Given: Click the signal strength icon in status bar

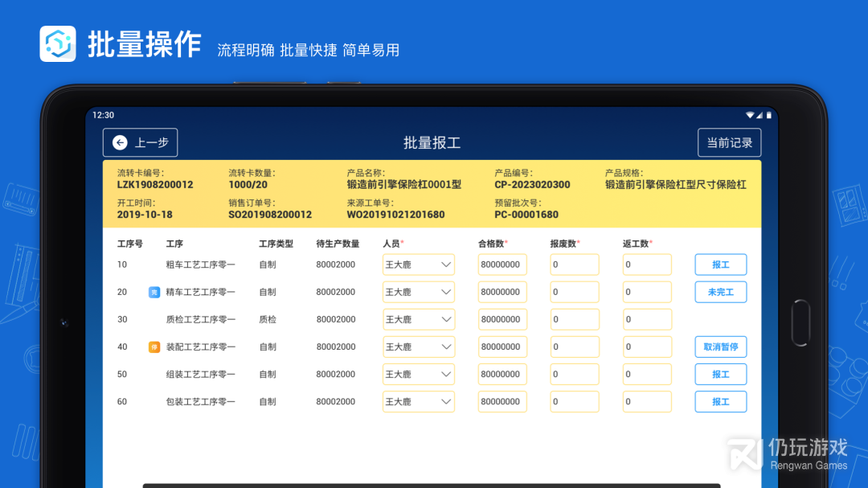Looking at the screenshot, I should 759,115.
